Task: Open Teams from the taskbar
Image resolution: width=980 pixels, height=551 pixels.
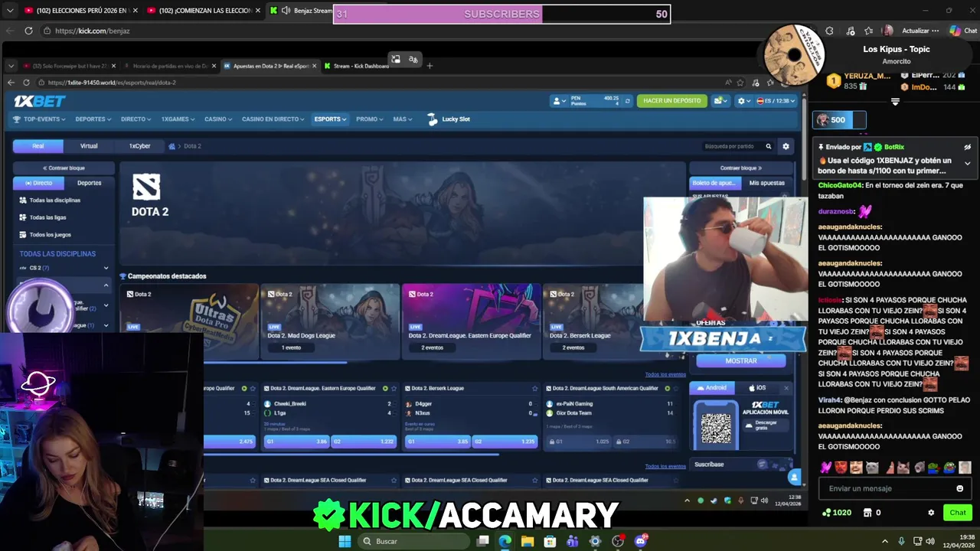Action: tap(573, 541)
